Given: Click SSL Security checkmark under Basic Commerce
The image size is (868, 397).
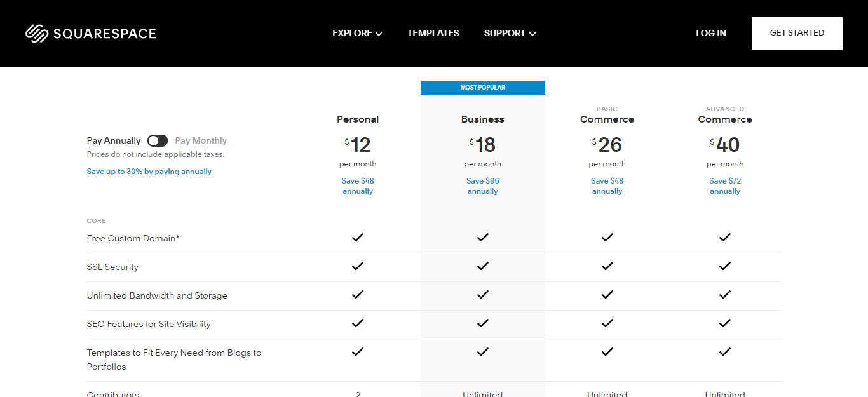Looking at the screenshot, I should pyautogui.click(x=607, y=266).
